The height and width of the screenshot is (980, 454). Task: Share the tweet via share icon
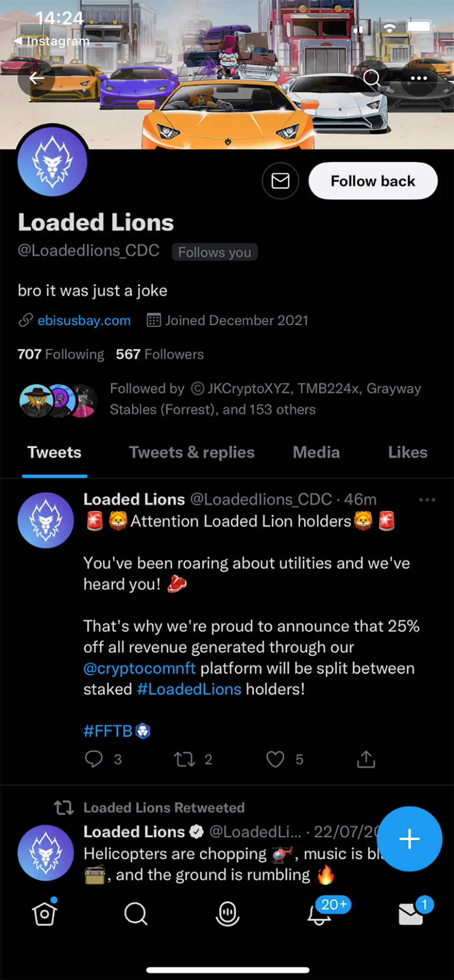366,759
